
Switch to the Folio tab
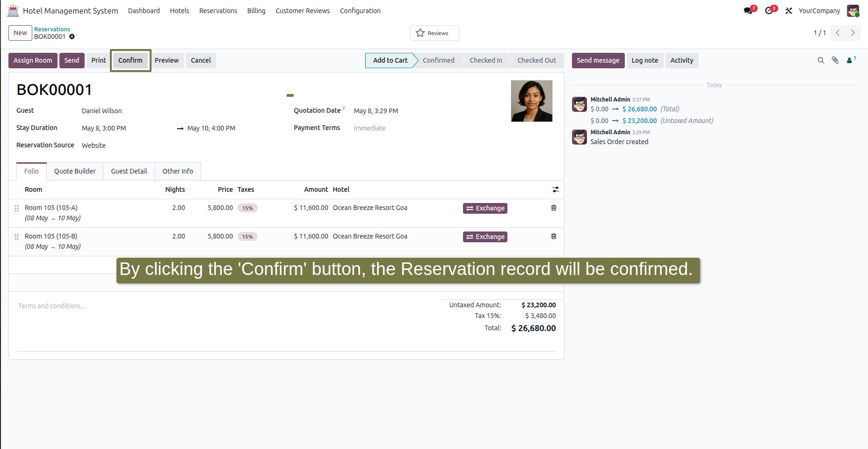[31, 171]
